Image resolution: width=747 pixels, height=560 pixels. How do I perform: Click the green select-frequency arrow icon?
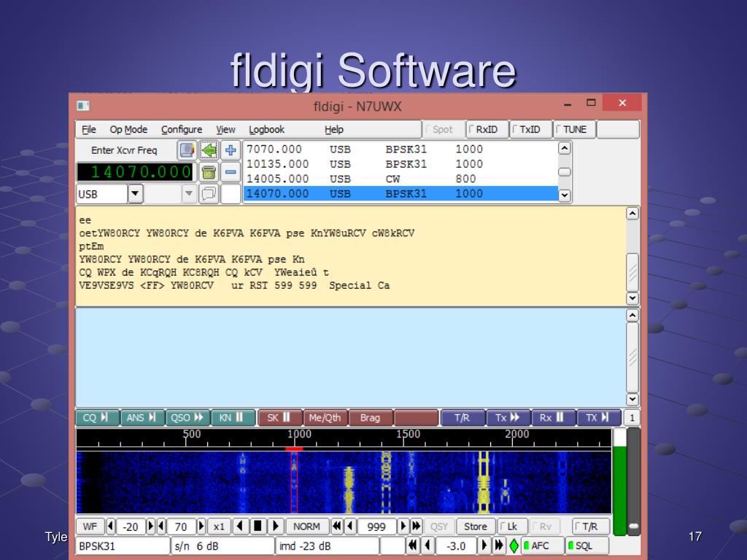209,150
